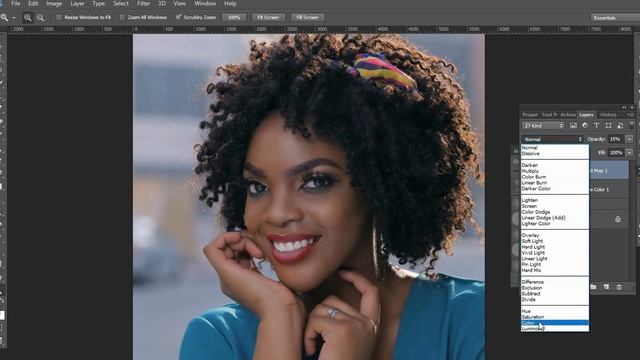Choose Difference blend mode
Viewport: 640px width, 360px height.
click(x=555, y=282)
